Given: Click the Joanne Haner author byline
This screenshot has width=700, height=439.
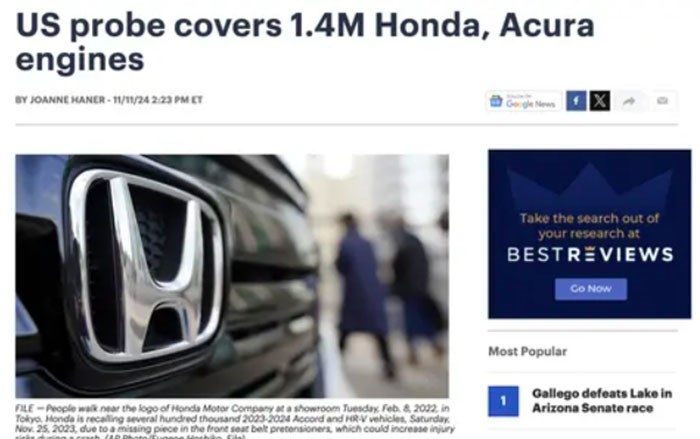Looking at the screenshot, I should tap(60, 100).
